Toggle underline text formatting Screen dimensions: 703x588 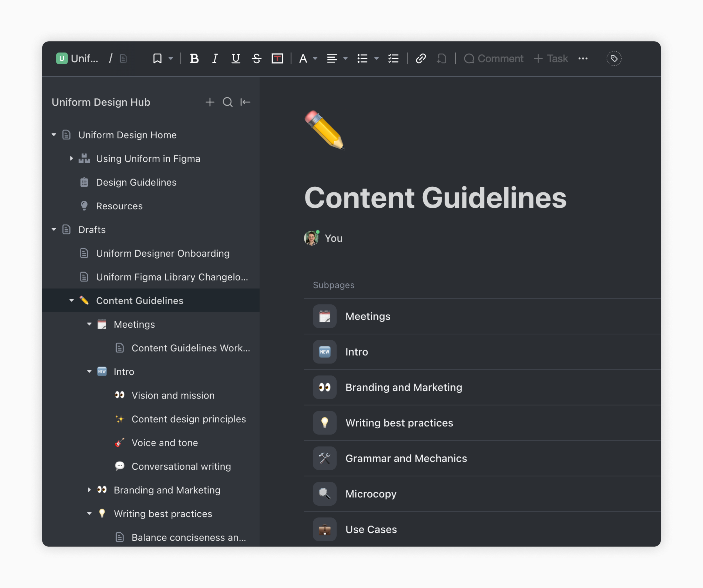(x=236, y=58)
